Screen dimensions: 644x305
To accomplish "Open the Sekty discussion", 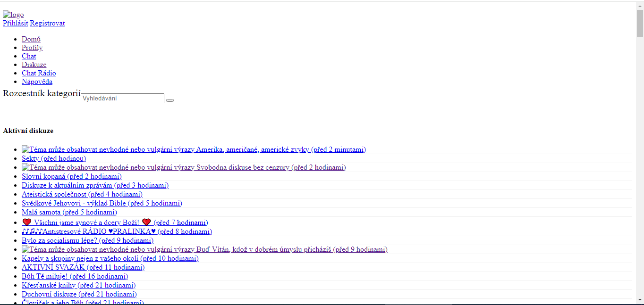I will tap(54, 158).
